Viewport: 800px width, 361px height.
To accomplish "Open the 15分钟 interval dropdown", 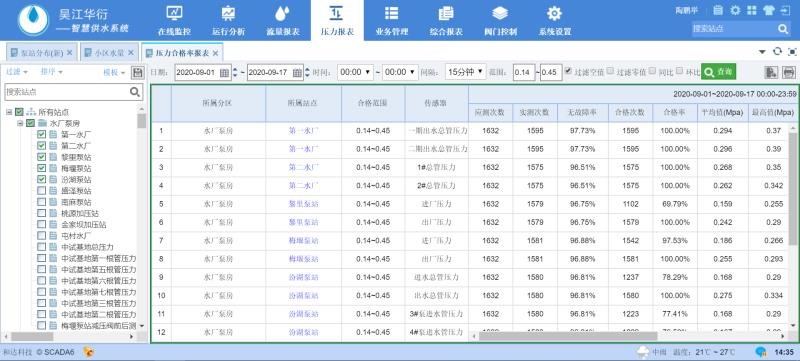I will coord(465,72).
